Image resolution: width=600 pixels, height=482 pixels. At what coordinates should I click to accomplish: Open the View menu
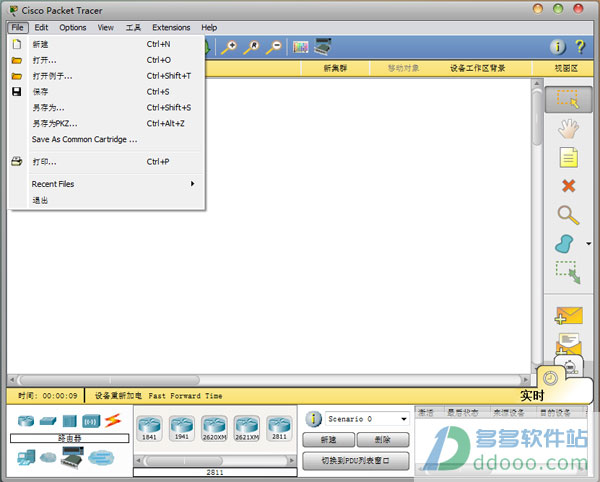tap(105, 28)
